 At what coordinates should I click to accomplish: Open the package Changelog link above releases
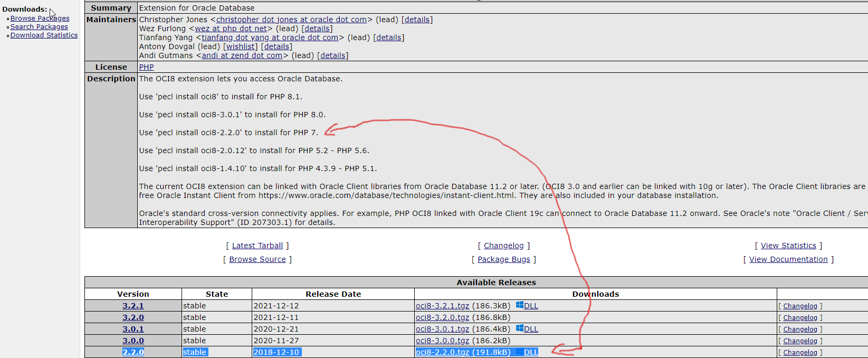point(504,246)
